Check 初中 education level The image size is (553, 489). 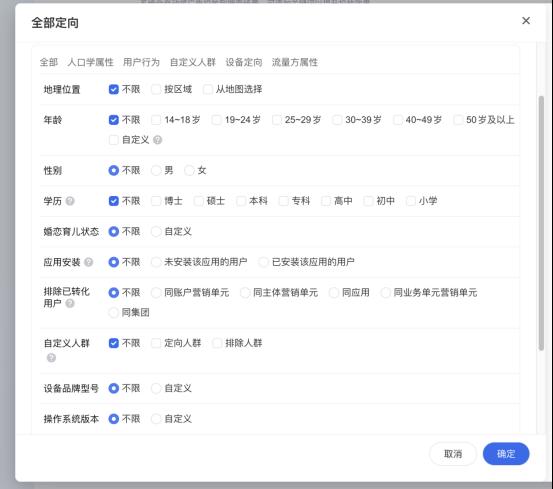368,201
